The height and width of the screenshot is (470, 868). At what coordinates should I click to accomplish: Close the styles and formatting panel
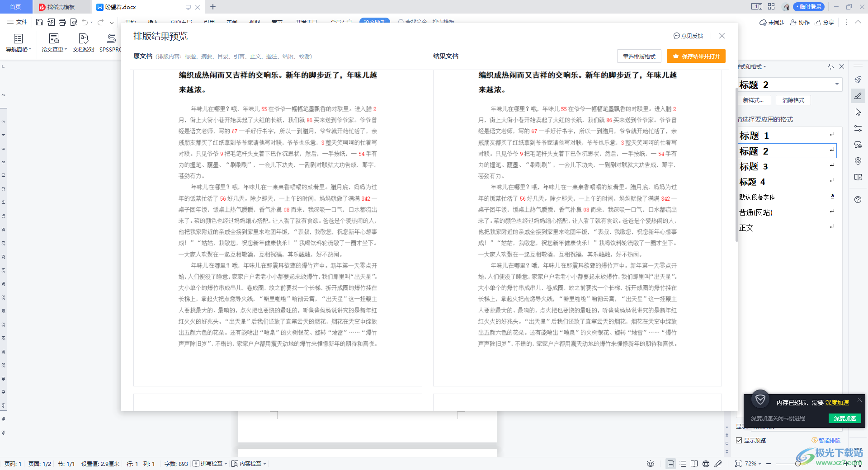pyautogui.click(x=842, y=66)
